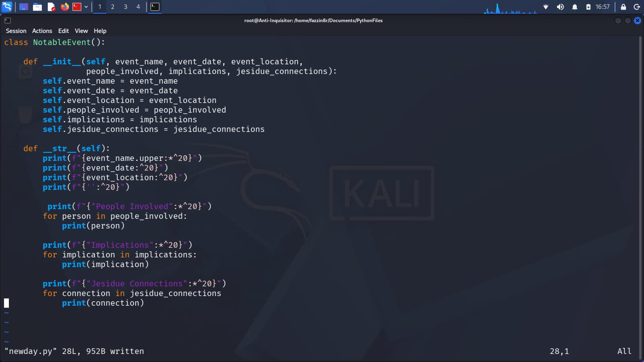Image resolution: width=644 pixels, height=362 pixels.
Task: Open the red terminal emulator launcher
Action: click(x=77, y=7)
